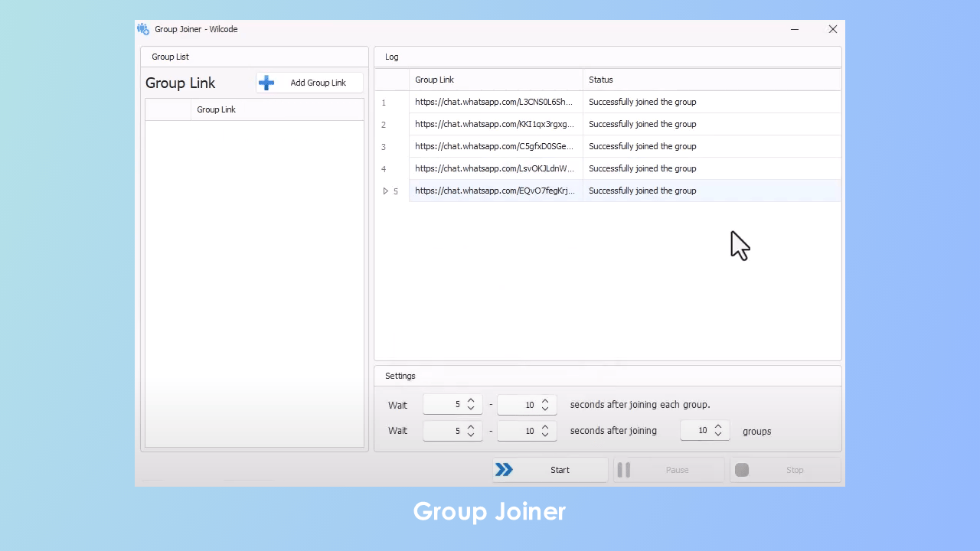Increase minimum wait seconds after each group
Image resolution: width=980 pixels, height=551 pixels.
click(471, 400)
